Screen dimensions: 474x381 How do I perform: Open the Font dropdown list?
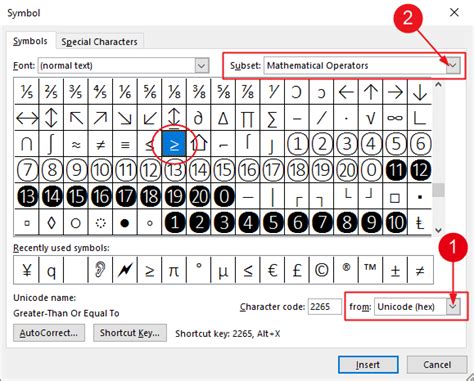pos(202,66)
